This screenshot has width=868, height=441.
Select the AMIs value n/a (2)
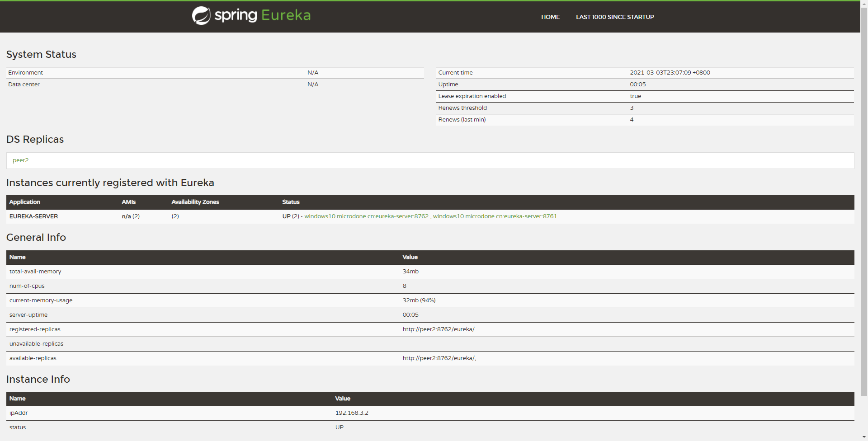click(131, 216)
